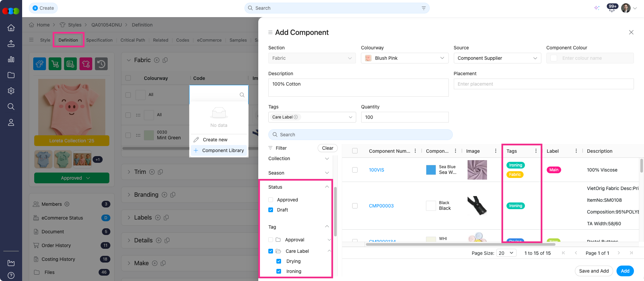The image size is (644, 281).
Task: Click Save and Add button
Action: (x=594, y=271)
